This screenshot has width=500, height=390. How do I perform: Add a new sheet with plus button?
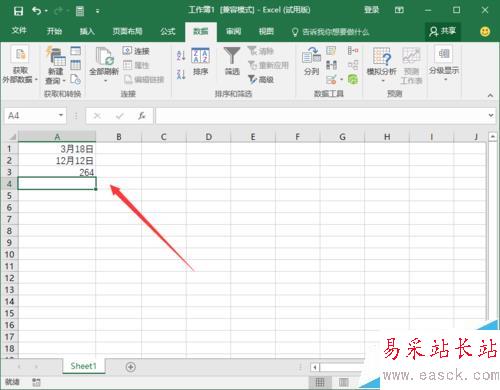point(131,367)
